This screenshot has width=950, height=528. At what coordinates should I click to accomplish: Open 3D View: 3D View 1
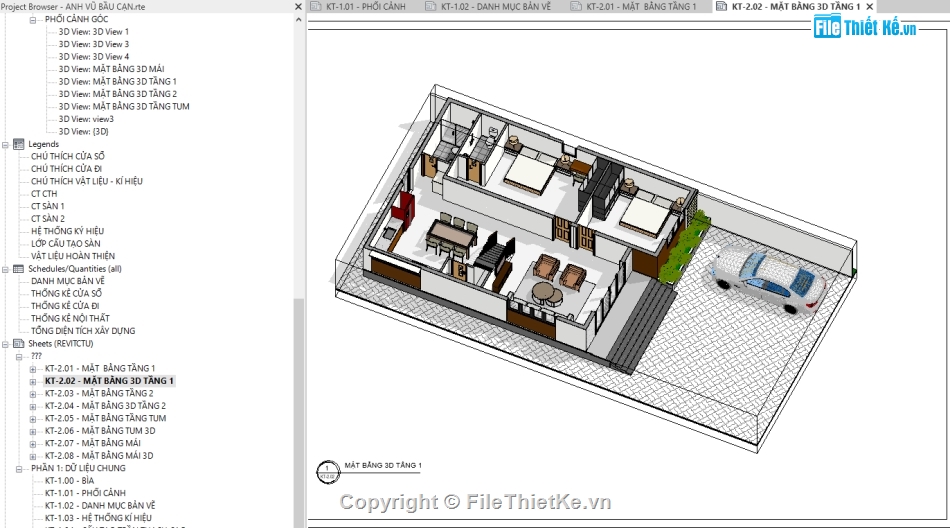(93, 32)
